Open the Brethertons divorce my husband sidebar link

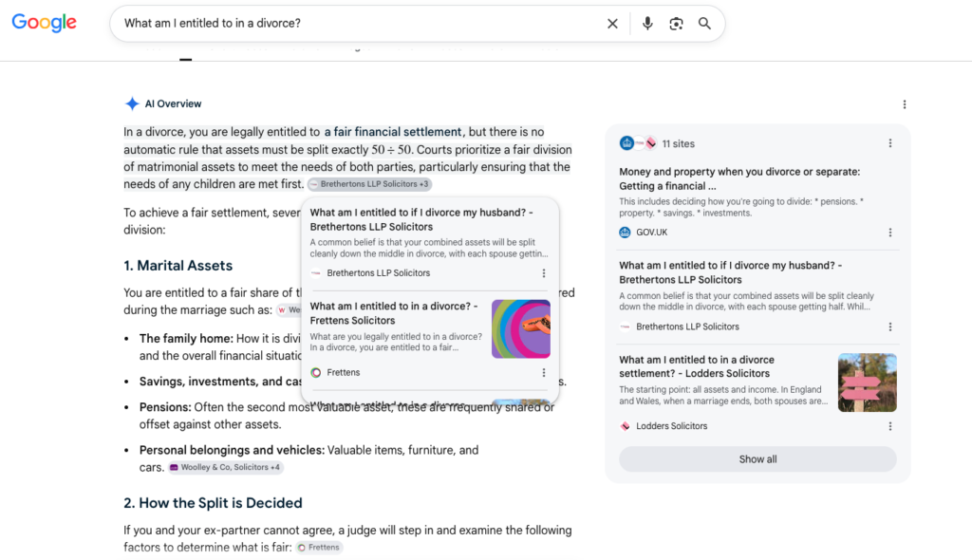tap(730, 272)
